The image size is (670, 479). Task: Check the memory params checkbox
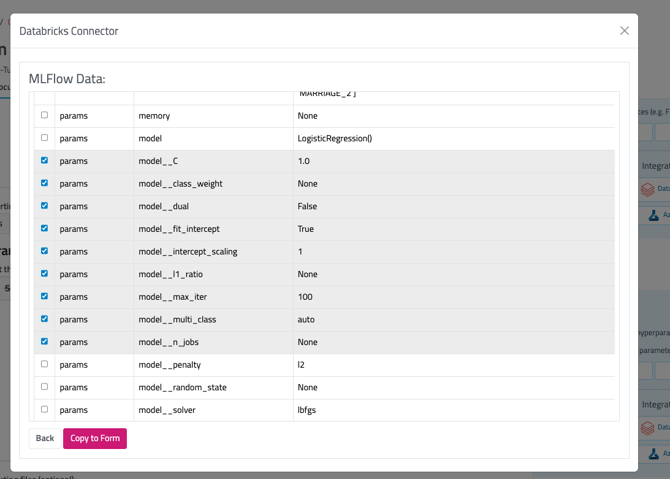click(x=44, y=115)
